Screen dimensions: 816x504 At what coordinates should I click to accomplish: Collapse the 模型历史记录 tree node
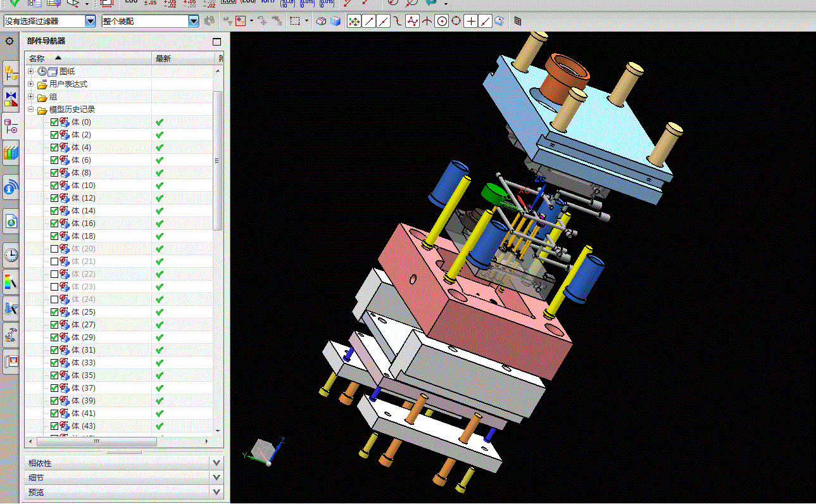pos(31,110)
